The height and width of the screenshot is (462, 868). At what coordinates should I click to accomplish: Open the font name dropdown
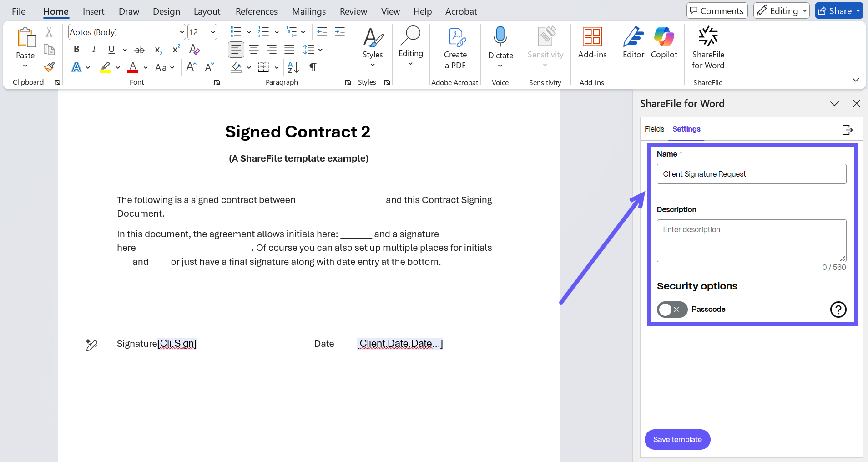coord(182,32)
